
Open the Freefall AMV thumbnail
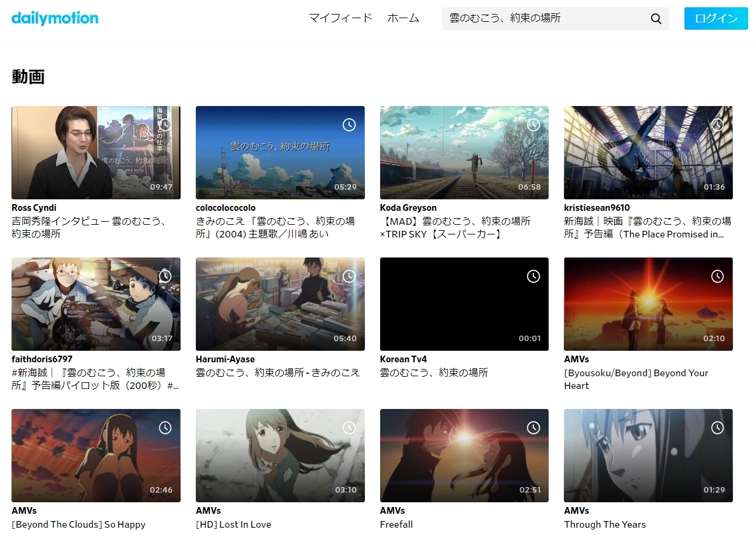464,456
